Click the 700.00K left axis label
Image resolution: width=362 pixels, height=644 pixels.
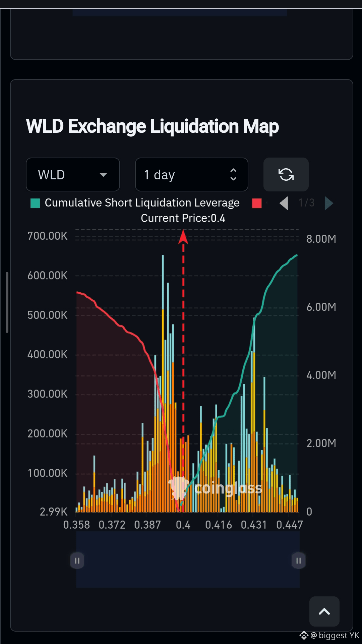47,236
